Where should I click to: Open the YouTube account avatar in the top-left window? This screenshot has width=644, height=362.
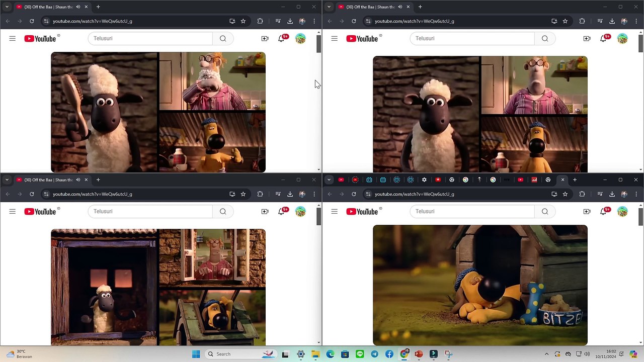(x=300, y=39)
